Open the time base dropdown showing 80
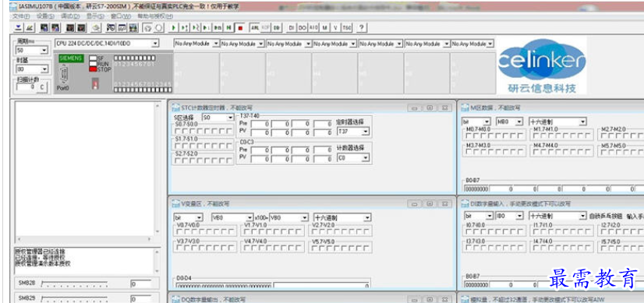Screen dimensions: 644x303 tap(32, 69)
